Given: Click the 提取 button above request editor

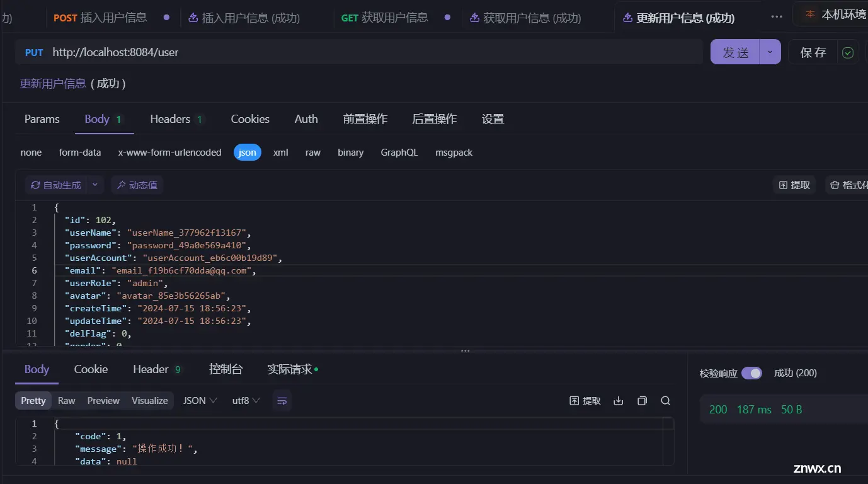Looking at the screenshot, I should 794,185.
